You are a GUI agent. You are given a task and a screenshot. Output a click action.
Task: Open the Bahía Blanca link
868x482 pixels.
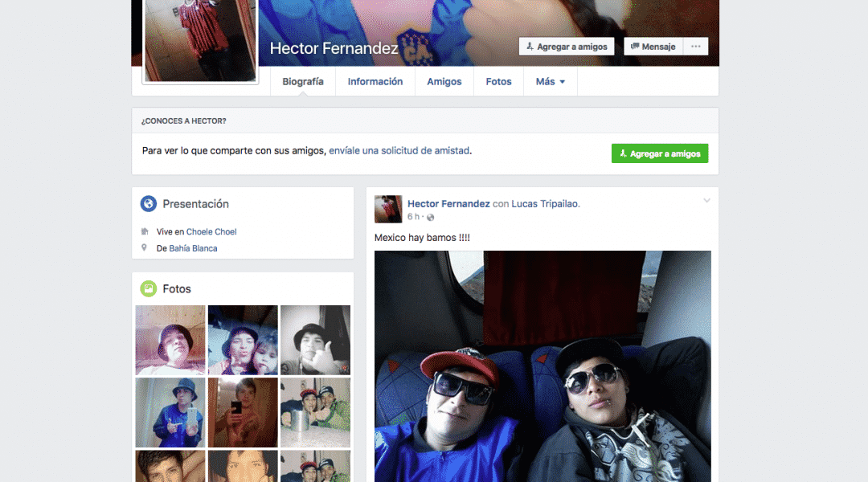click(193, 248)
